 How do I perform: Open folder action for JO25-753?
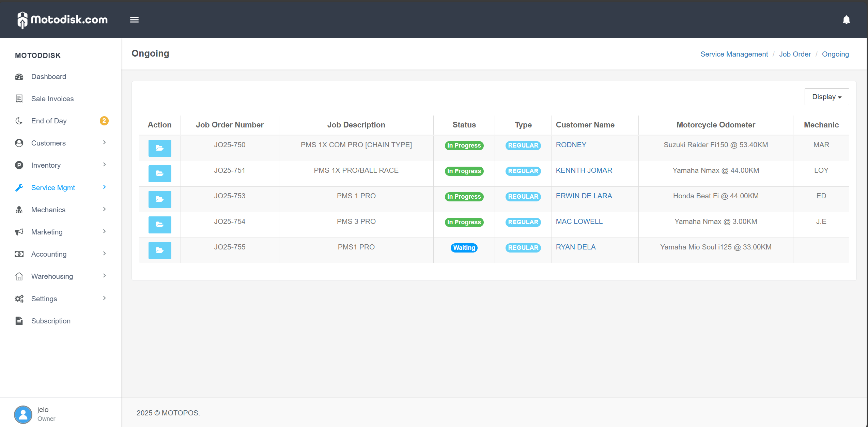click(x=160, y=199)
